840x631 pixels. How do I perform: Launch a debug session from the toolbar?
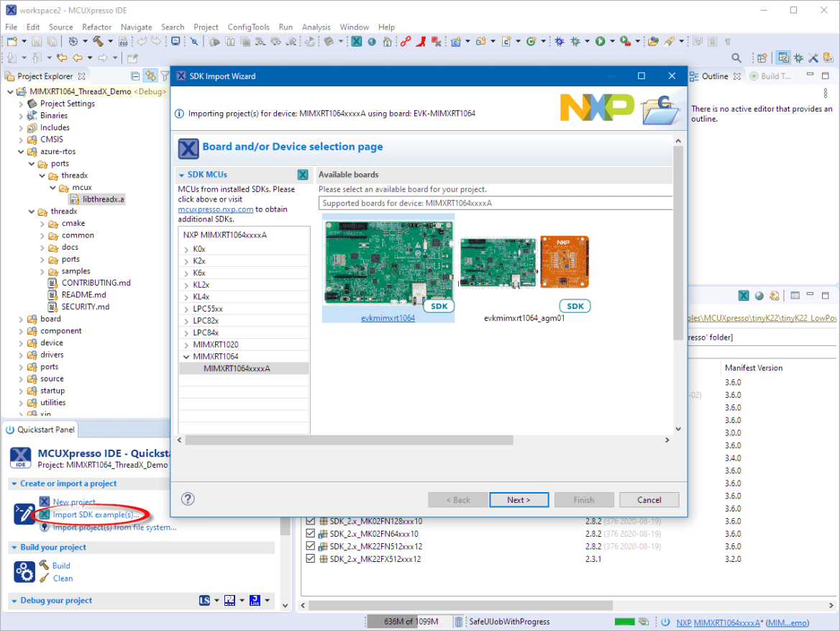(x=560, y=41)
